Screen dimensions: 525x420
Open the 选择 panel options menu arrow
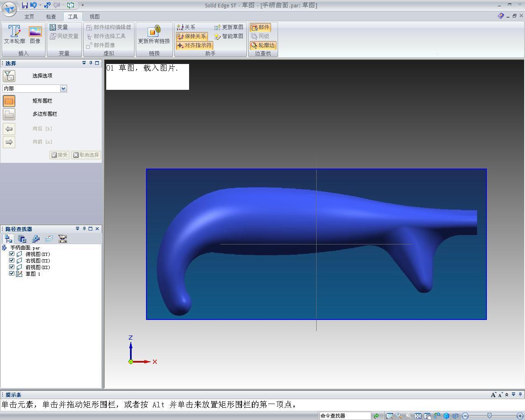[x=84, y=63]
